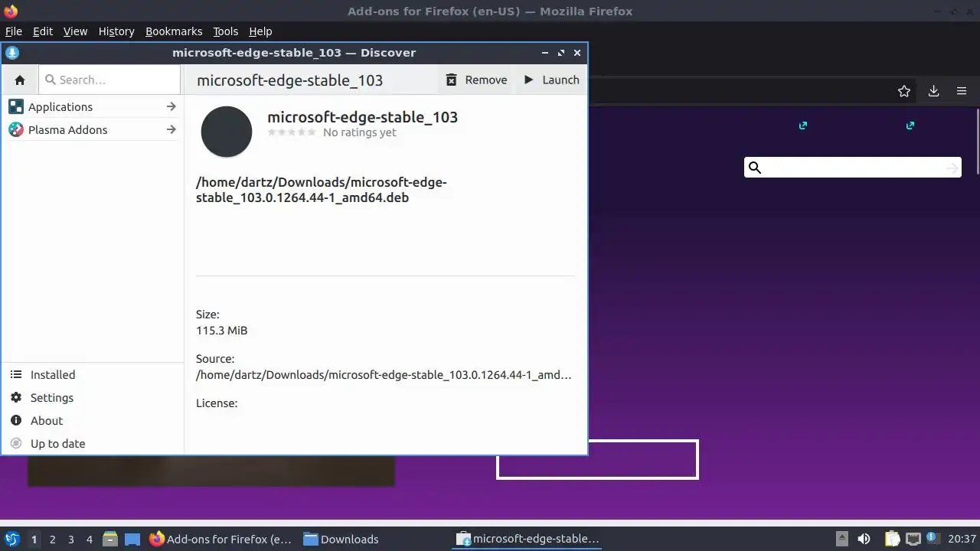Viewport: 980px width, 551px height.
Task: Click white outlined button on Firefox page
Action: click(597, 459)
